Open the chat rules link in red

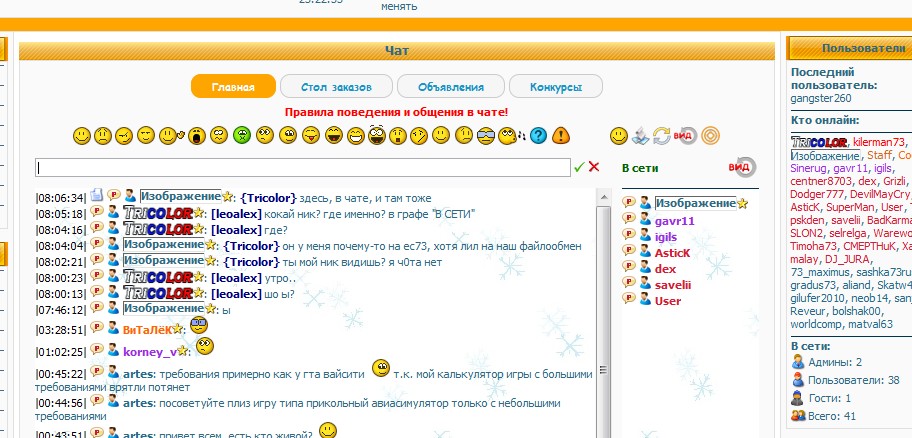pyautogui.click(x=396, y=112)
